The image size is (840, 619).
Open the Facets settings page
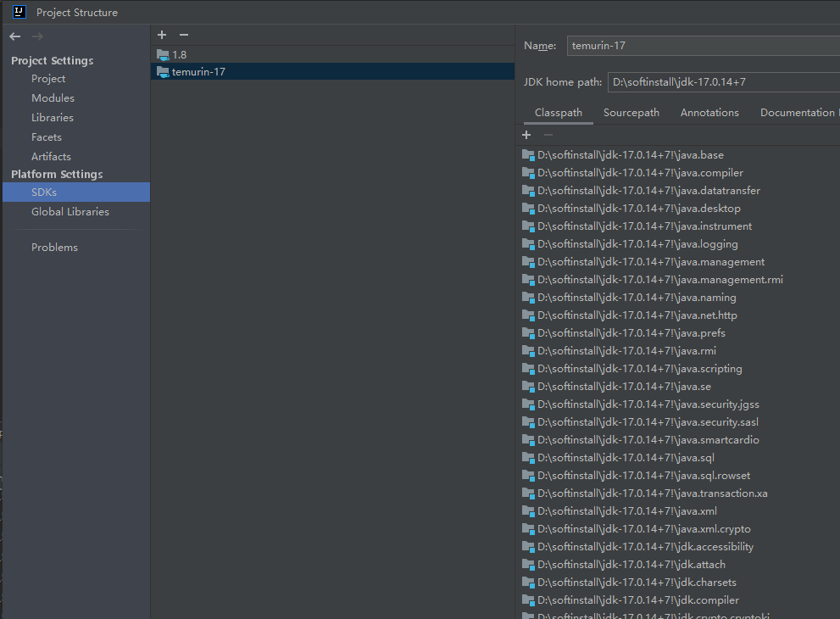coord(46,137)
